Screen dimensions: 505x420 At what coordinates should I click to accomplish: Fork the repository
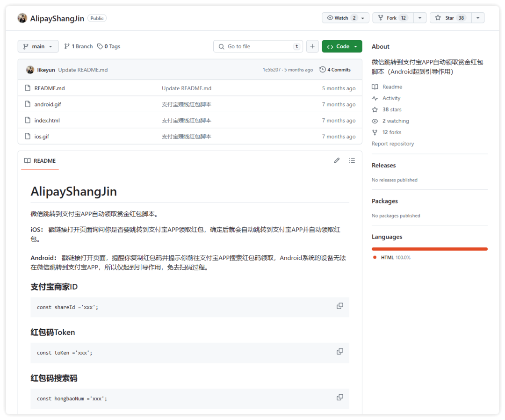point(393,18)
